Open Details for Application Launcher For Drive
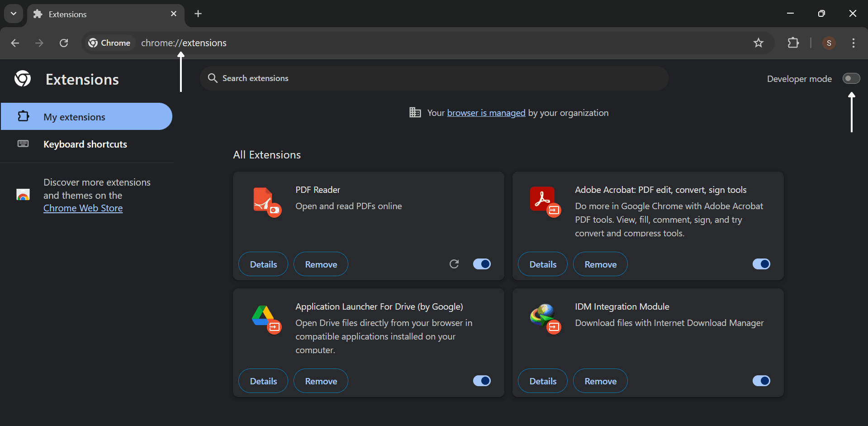 [x=263, y=381]
